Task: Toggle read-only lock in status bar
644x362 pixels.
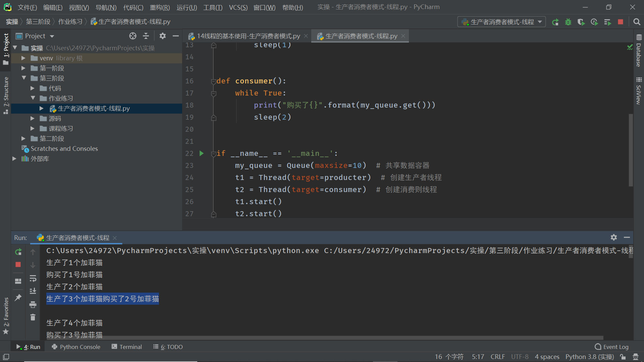Action: point(623,357)
